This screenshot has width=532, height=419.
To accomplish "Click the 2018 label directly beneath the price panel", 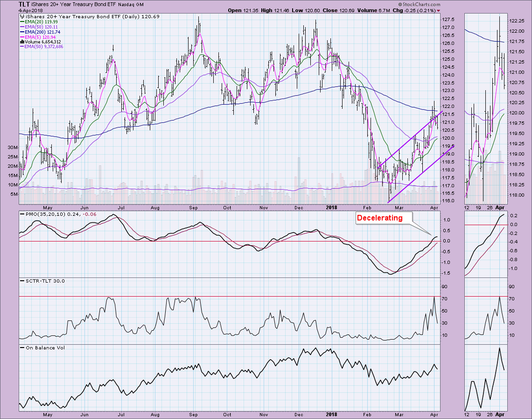I will pyautogui.click(x=331, y=207).
